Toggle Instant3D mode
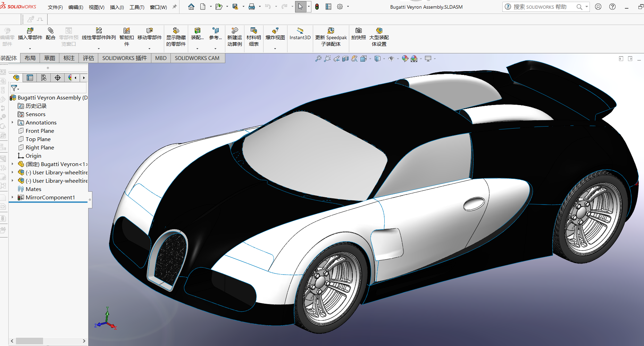 coord(300,34)
